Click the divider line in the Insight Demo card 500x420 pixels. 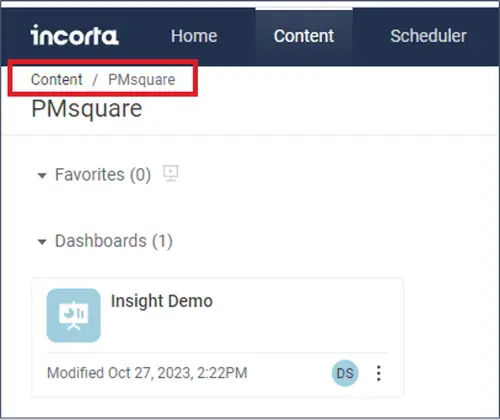coord(218,352)
